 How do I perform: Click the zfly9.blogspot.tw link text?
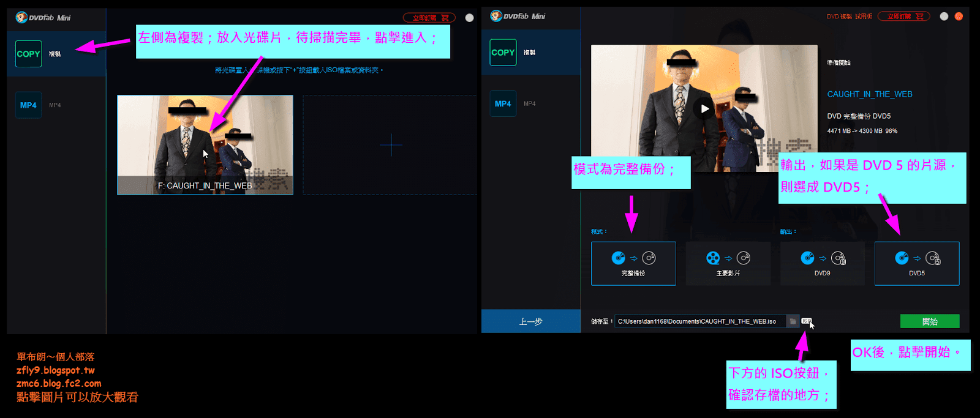tap(56, 370)
